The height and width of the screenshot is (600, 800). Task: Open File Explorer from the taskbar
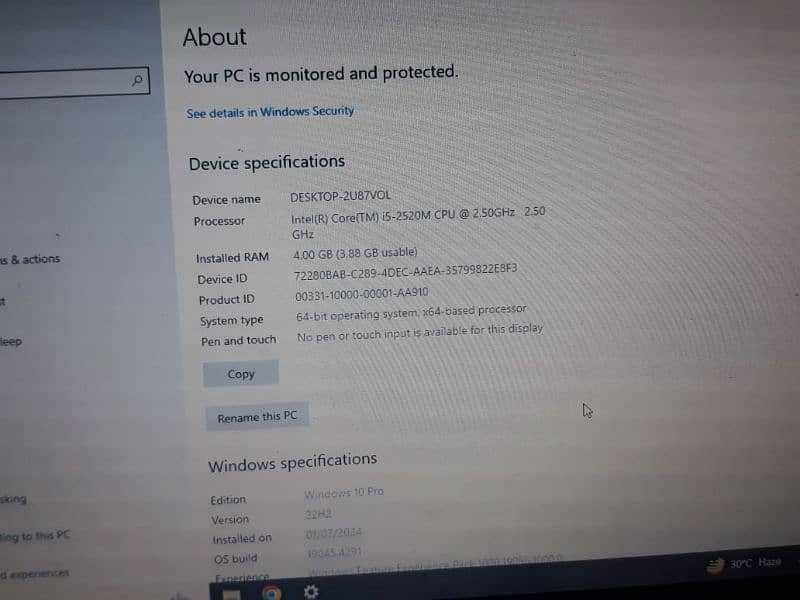(231, 594)
